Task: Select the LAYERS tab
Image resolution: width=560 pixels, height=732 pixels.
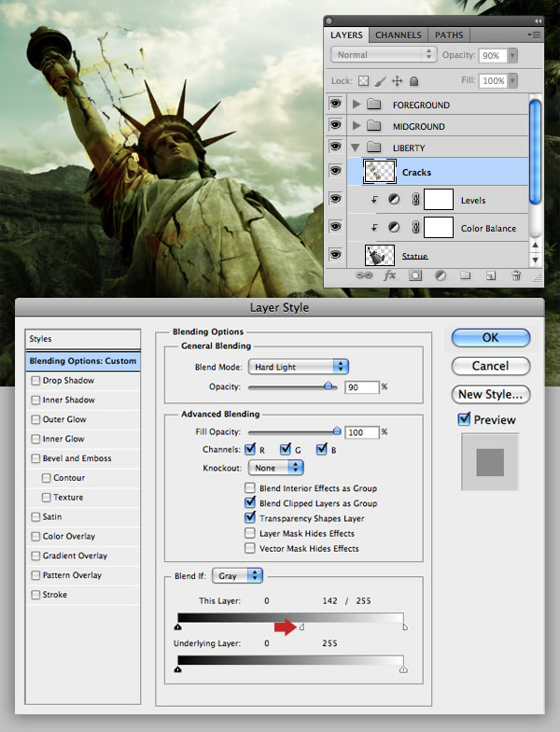Action: tap(346, 35)
